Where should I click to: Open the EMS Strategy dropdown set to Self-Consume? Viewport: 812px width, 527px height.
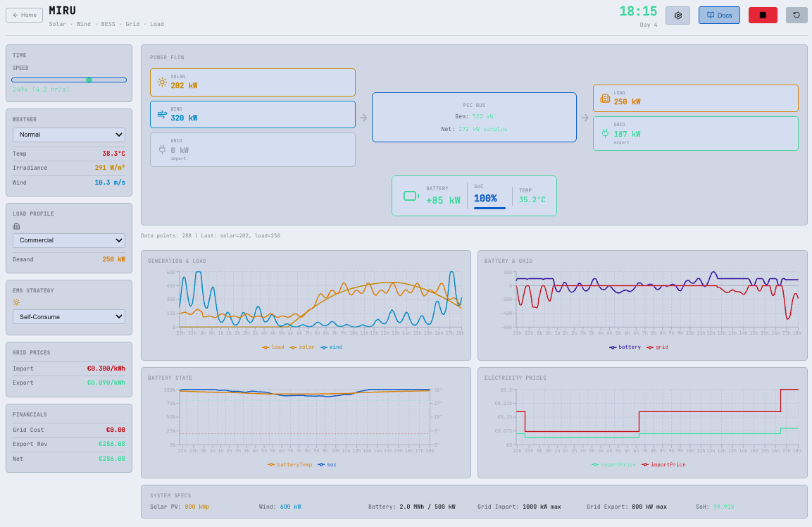pos(69,316)
